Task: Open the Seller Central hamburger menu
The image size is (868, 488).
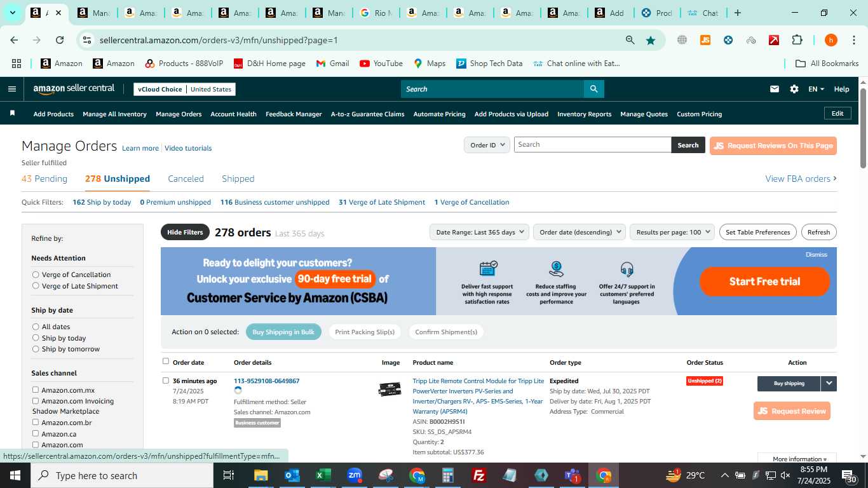Action: pos(11,89)
